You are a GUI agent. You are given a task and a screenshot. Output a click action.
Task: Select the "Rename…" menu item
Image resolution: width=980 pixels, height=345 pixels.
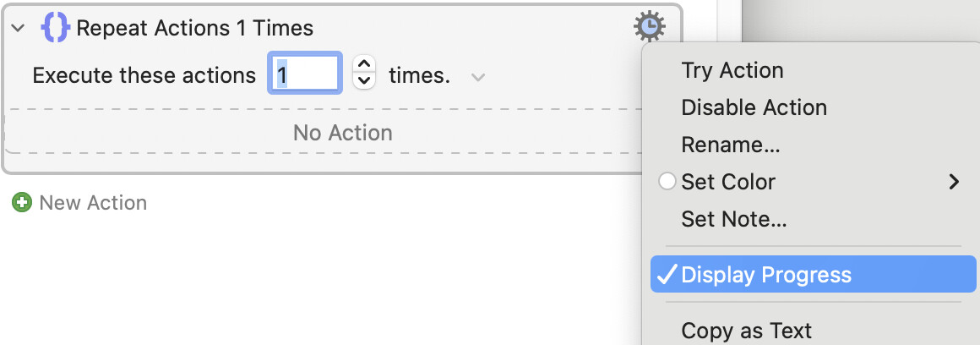pyautogui.click(x=730, y=145)
